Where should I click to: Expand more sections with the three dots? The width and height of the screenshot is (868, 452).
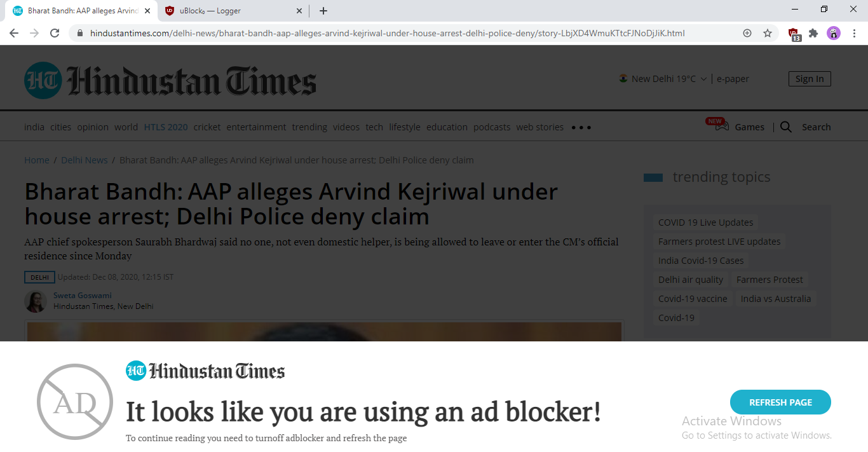point(581,127)
